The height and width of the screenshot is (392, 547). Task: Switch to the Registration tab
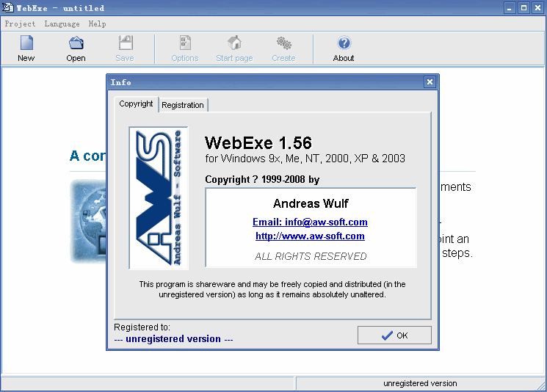click(183, 105)
